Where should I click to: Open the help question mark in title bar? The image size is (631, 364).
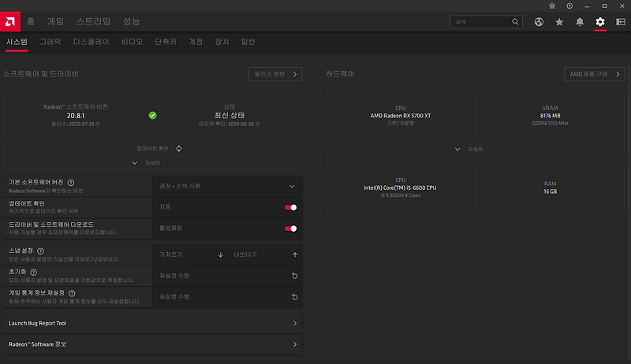569,6
